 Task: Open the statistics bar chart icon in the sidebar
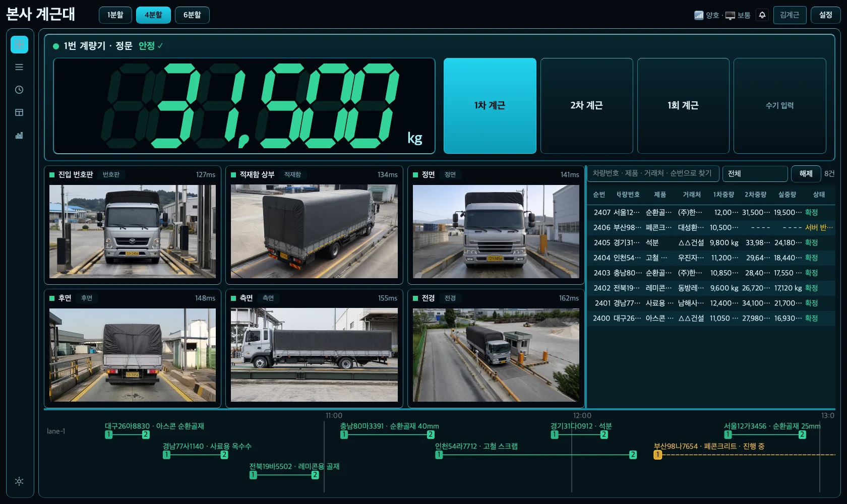coord(19,135)
